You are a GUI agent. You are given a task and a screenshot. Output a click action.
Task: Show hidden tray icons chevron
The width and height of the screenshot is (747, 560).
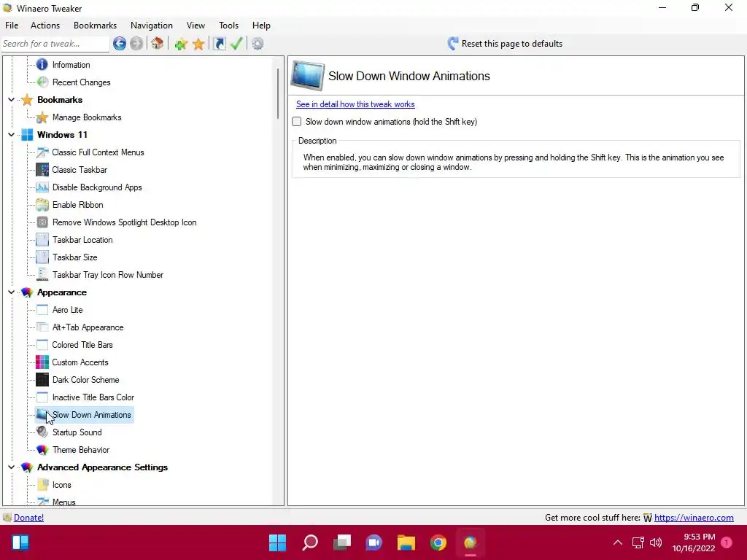click(x=617, y=542)
